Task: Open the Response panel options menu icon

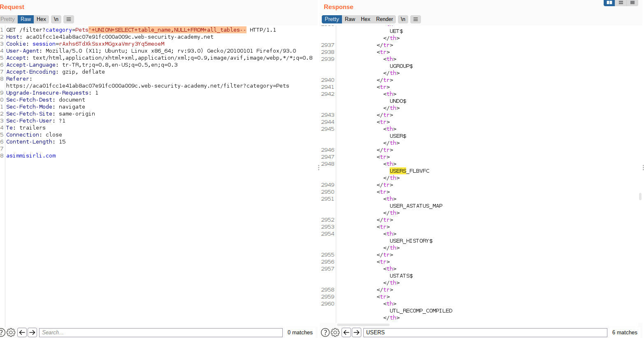Action: coord(416,19)
